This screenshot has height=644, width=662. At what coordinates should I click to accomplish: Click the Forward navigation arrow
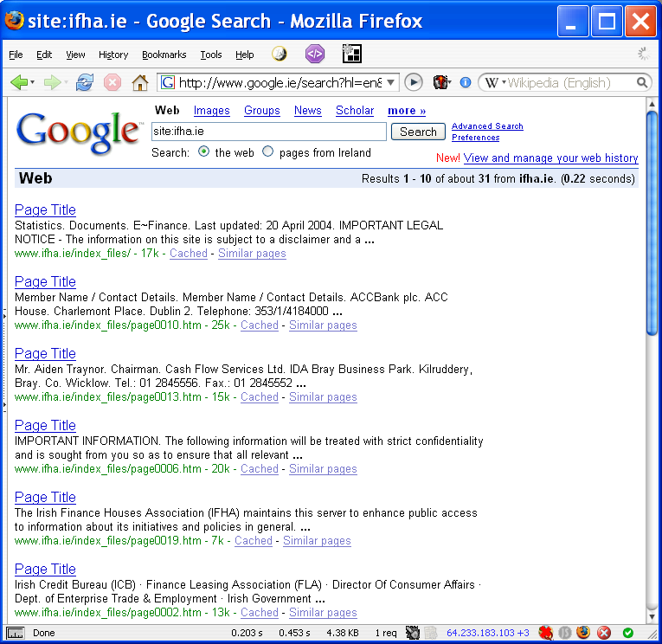coord(52,82)
